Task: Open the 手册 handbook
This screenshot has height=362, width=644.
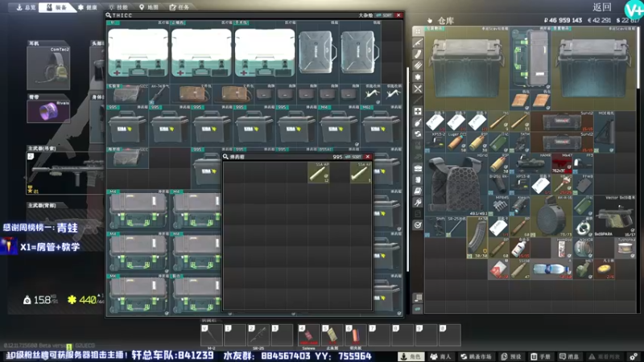Action: (540, 356)
